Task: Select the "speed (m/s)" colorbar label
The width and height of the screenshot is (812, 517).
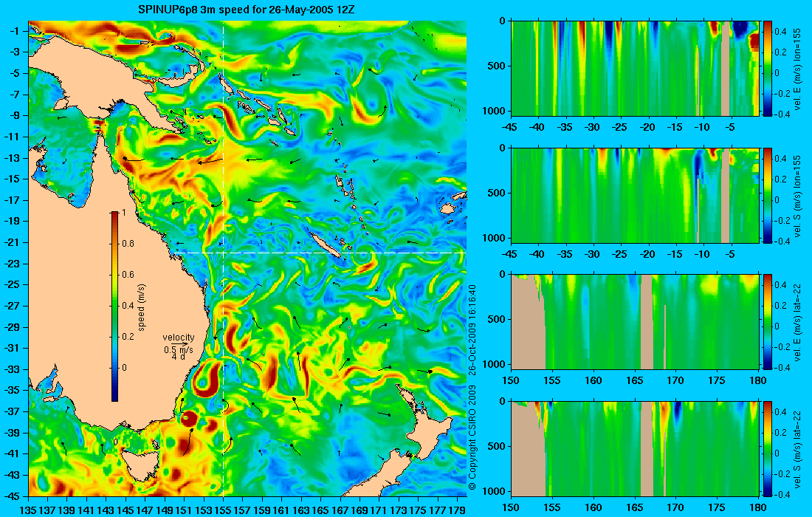Action: pyautogui.click(x=142, y=307)
